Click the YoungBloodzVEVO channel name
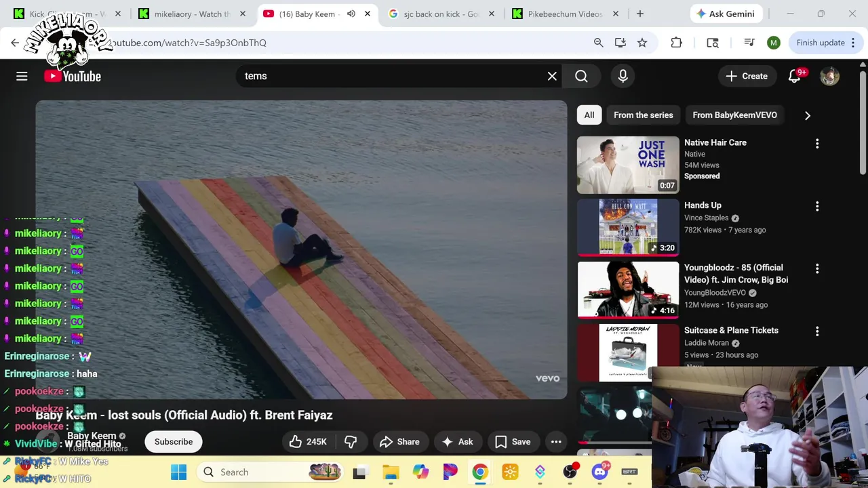Viewport: 868px width, 488px height. (x=715, y=293)
